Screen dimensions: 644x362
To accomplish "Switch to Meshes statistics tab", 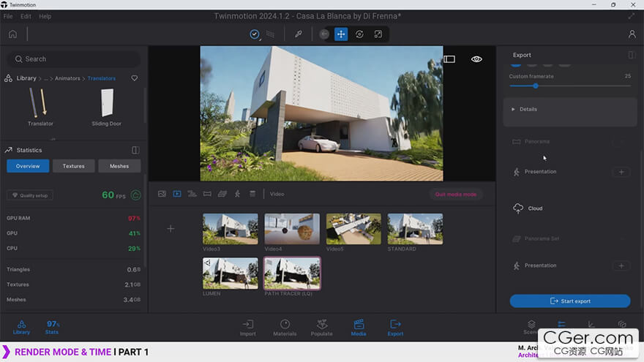I will coord(119,166).
